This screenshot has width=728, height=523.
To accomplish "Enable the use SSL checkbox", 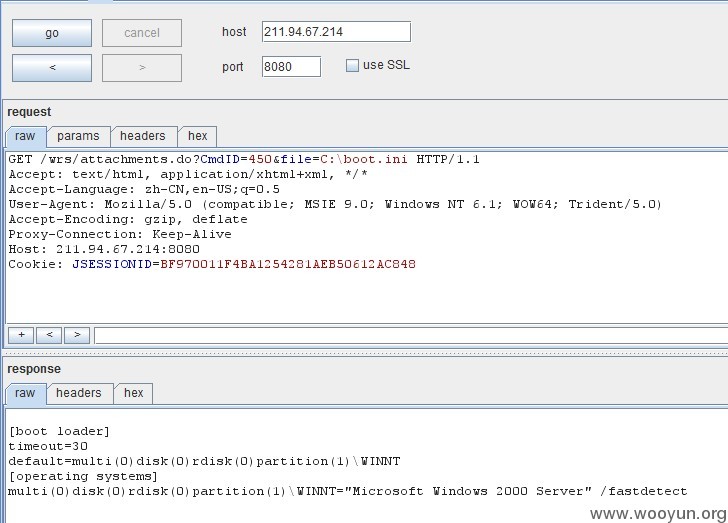I will click(352, 65).
